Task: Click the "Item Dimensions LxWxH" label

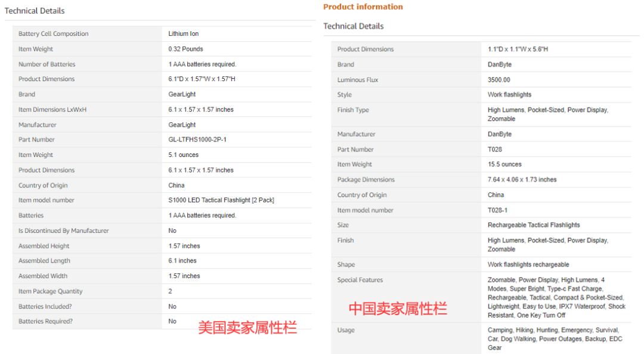Action: tap(52, 109)
